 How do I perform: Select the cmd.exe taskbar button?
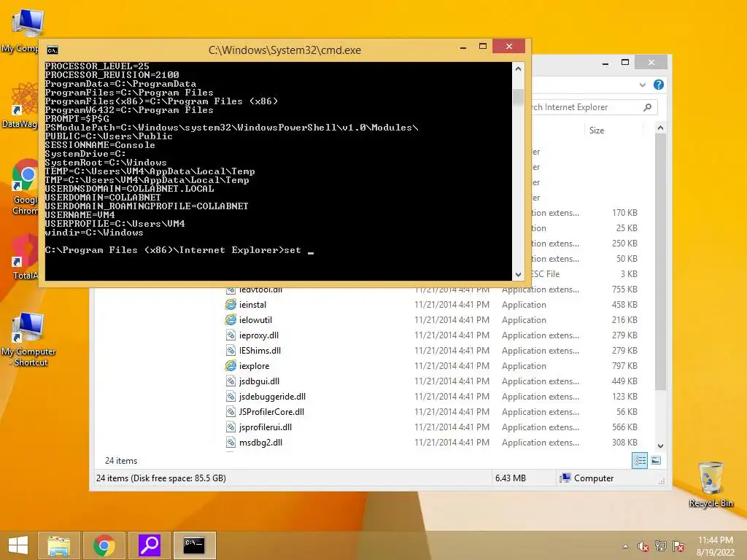coord(194,545)
